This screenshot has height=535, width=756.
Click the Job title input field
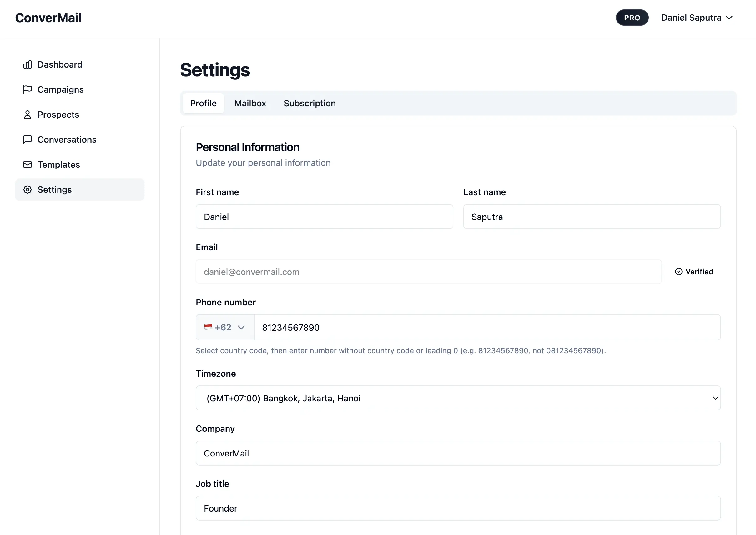(x=458, y=508)
